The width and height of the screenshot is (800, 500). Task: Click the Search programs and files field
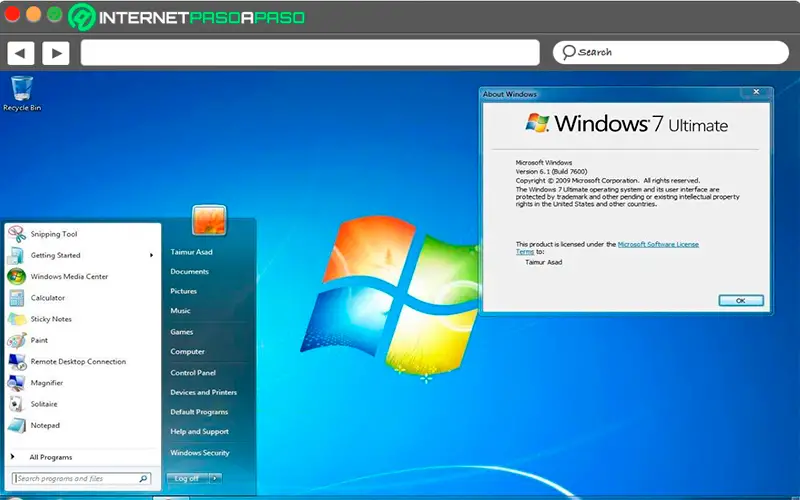[82, 479]
